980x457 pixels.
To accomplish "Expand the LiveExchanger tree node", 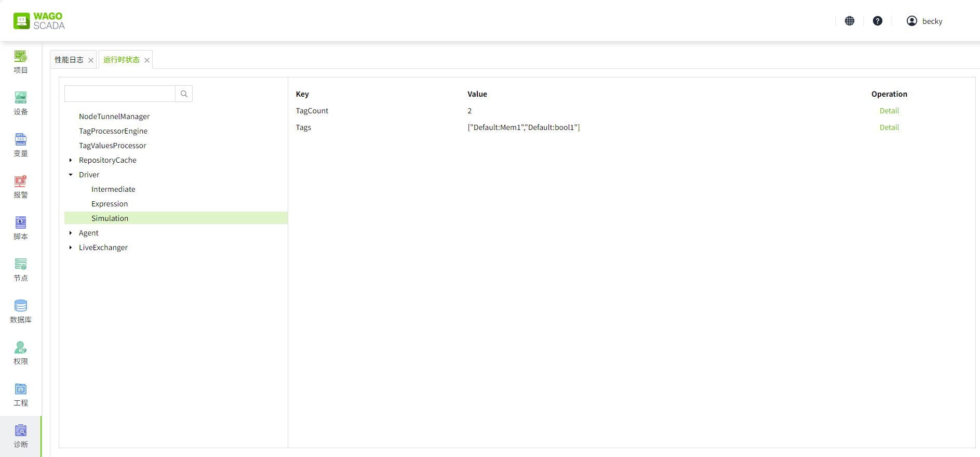I will [71, 247].
